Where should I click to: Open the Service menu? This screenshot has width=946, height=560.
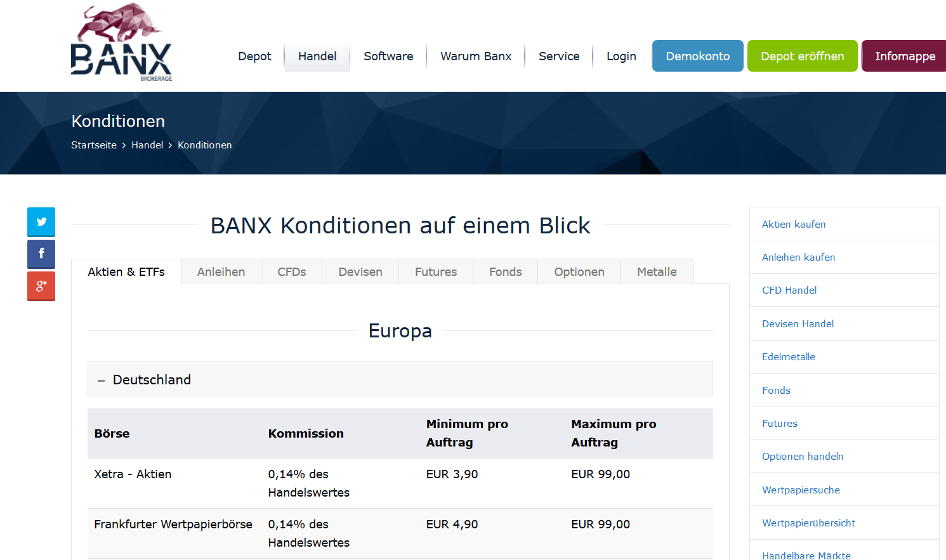click(559, 56)
